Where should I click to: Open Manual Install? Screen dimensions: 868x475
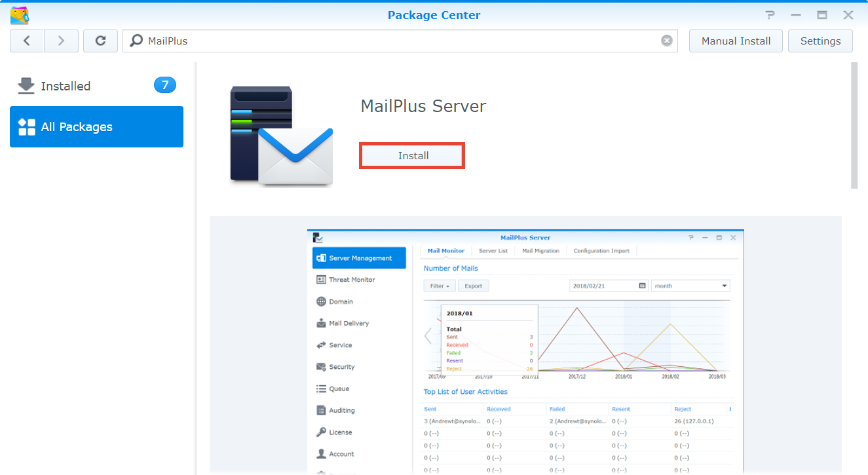[x=736, y=41]
